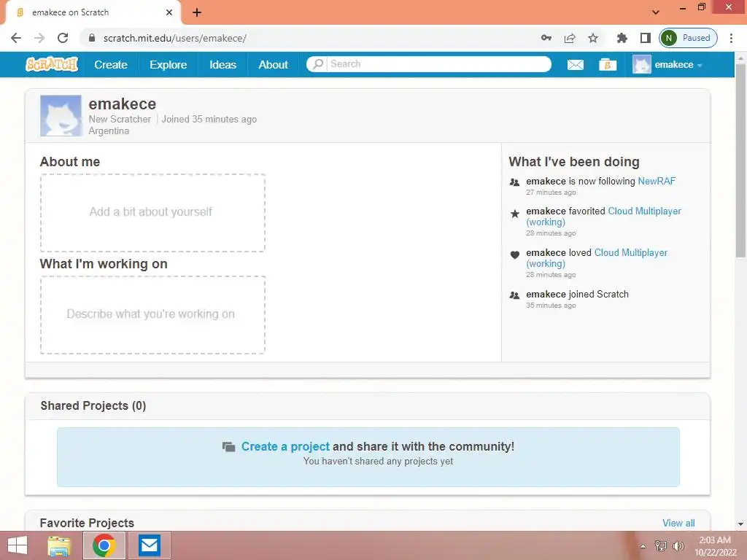
Task: Click the About me text box
Action: pyautogui.click(x=152, y=212)
